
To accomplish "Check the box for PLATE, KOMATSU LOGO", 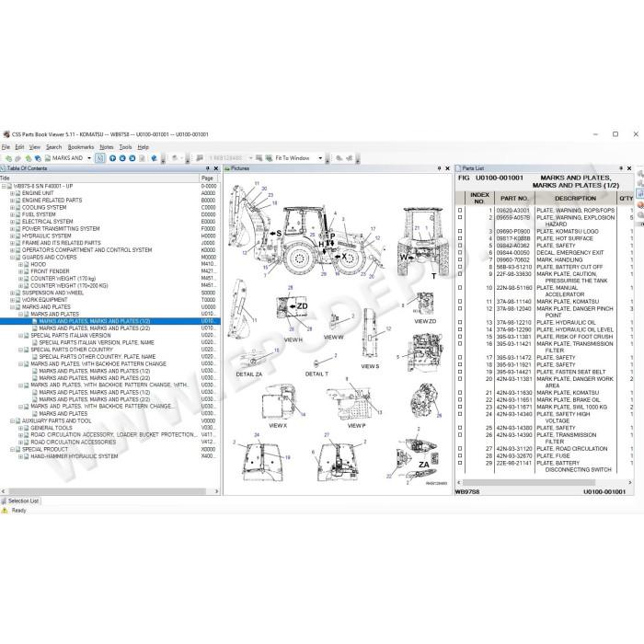I will click(460, 231).
